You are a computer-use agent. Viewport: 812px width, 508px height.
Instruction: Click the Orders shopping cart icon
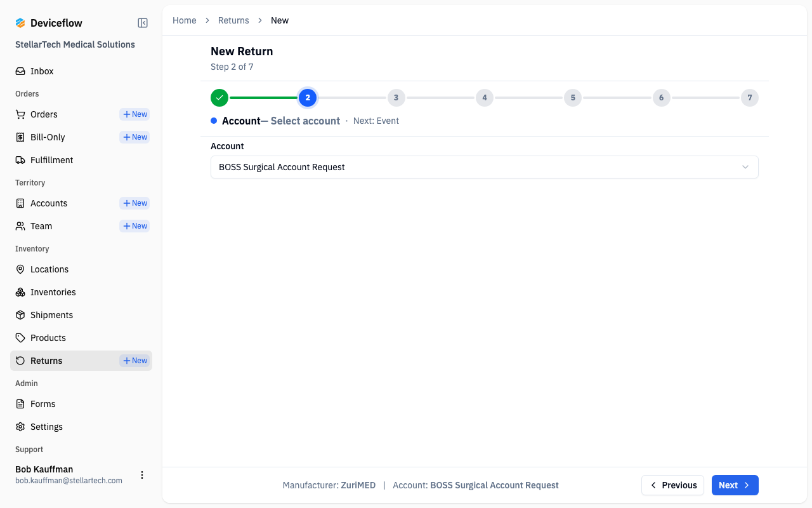20,114
